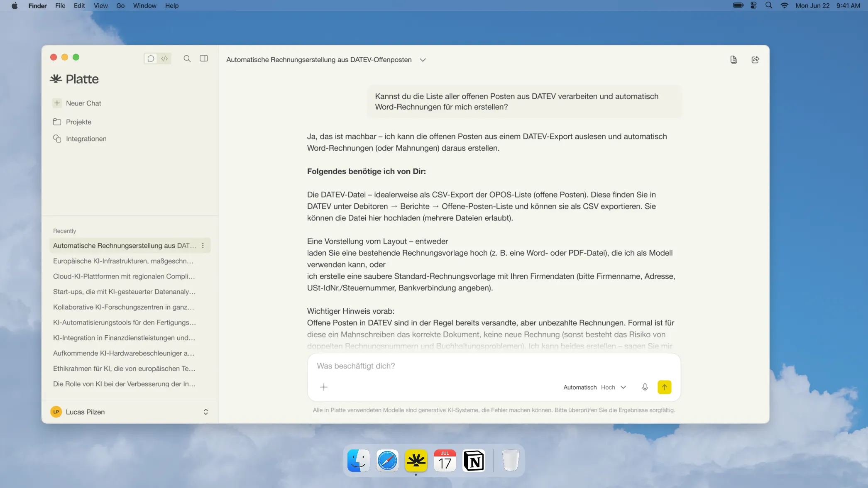The width and height of the screenshot is (868, 488).
Task: Open Finder menu in menu bar
Action: tap(37, 5)
